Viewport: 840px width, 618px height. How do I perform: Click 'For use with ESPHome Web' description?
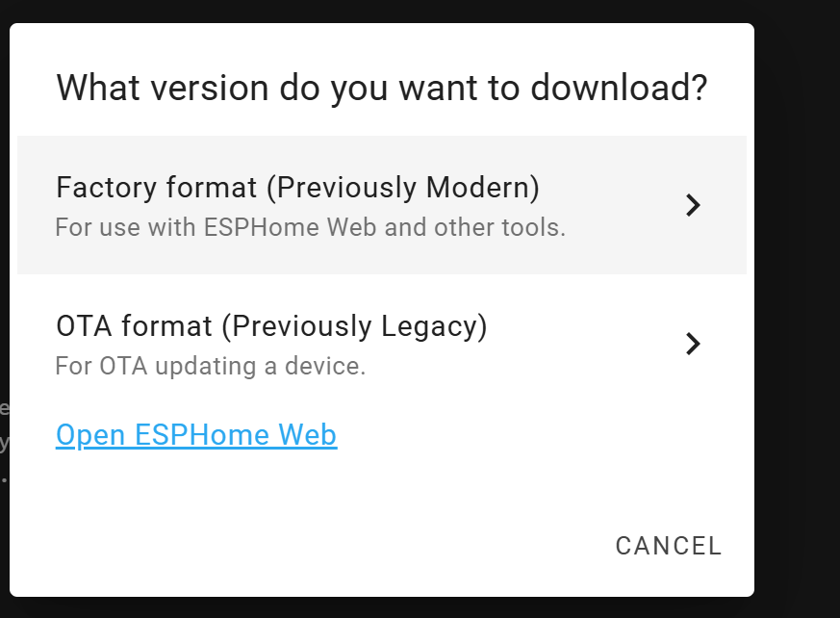click(310, 228)
